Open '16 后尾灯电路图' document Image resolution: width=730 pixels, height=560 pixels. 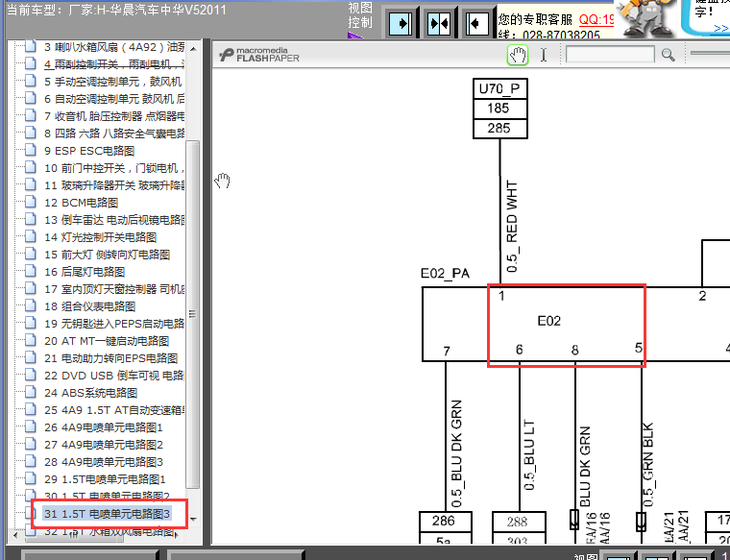[x=85, y=272]
